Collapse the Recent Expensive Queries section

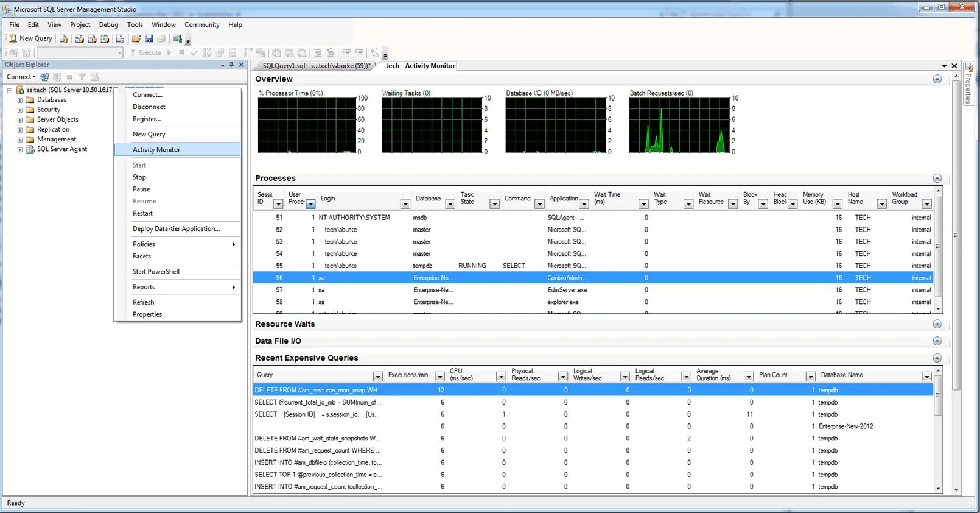937,358
